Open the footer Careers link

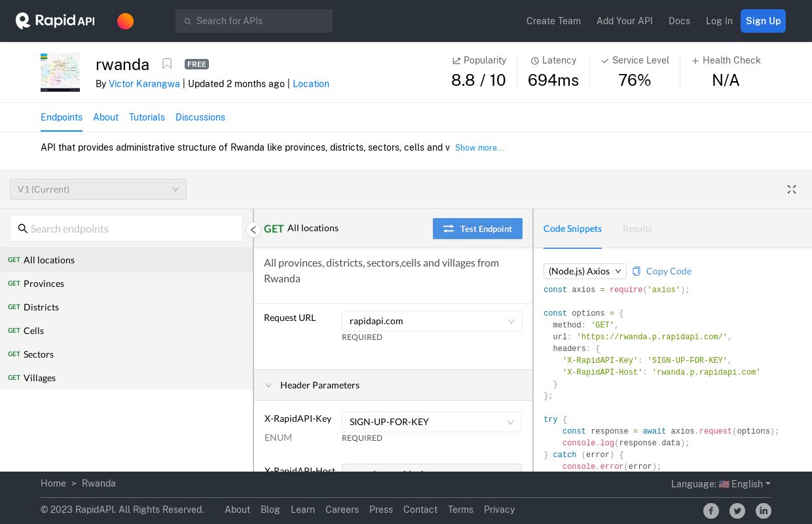point(342,510)
